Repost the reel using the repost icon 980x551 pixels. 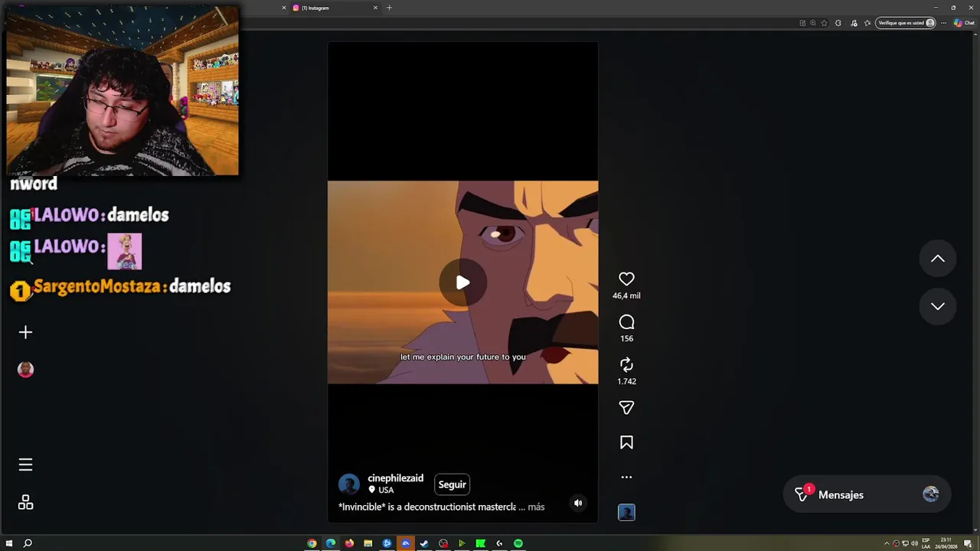tap(626, 365)
